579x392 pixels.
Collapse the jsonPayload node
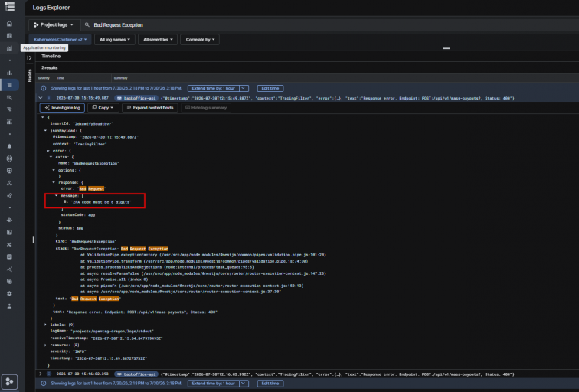coord(45,131)
